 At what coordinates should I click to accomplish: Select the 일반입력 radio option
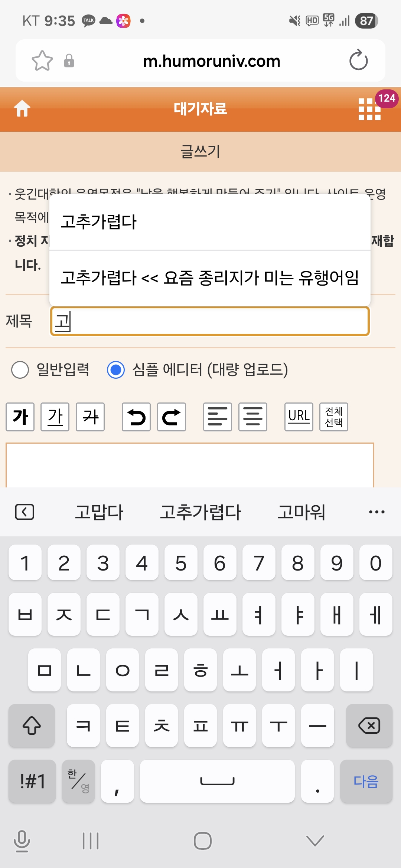click(x=20, y=370)
